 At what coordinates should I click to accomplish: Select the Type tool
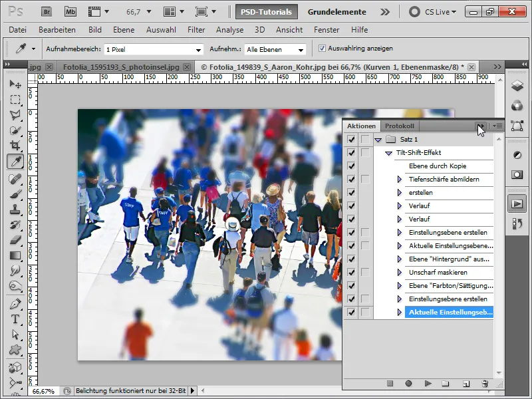15,320
